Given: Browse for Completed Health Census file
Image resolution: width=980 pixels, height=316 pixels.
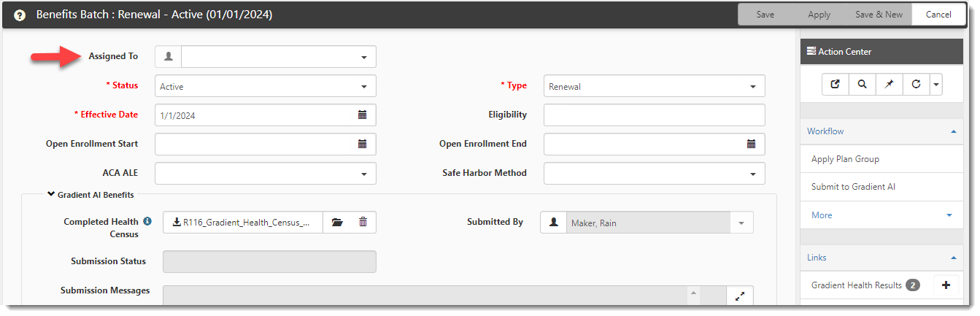Looking at the screenshot, I should (x=336, y=223).
